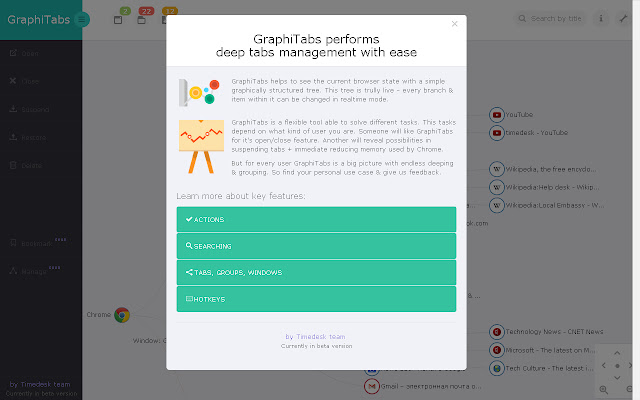This screenshot has height=400, width=640.
Task: Open the info icon in top bar
Action: click(601, 18)
